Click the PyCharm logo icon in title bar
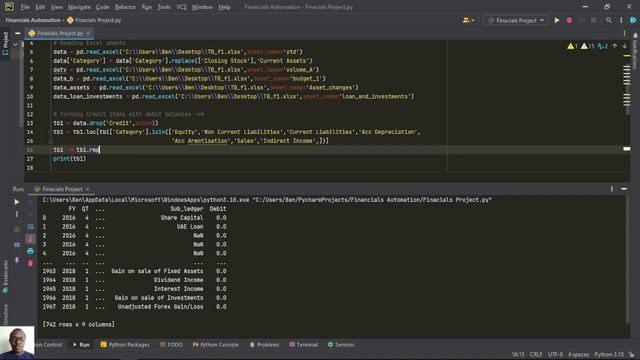 pos(9,7)
